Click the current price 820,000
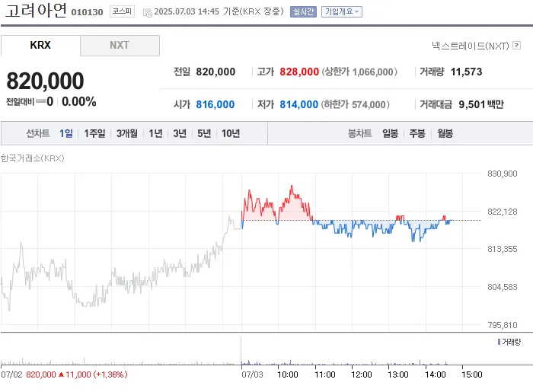The height and width of the screenshot is (392, 533). coord(45,81)
